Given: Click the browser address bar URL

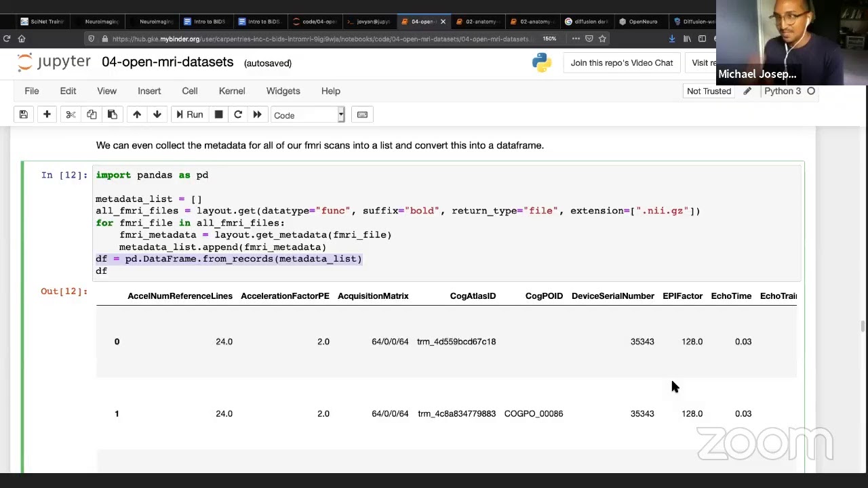Looking at the screenshot, I should tap(320, 39).
